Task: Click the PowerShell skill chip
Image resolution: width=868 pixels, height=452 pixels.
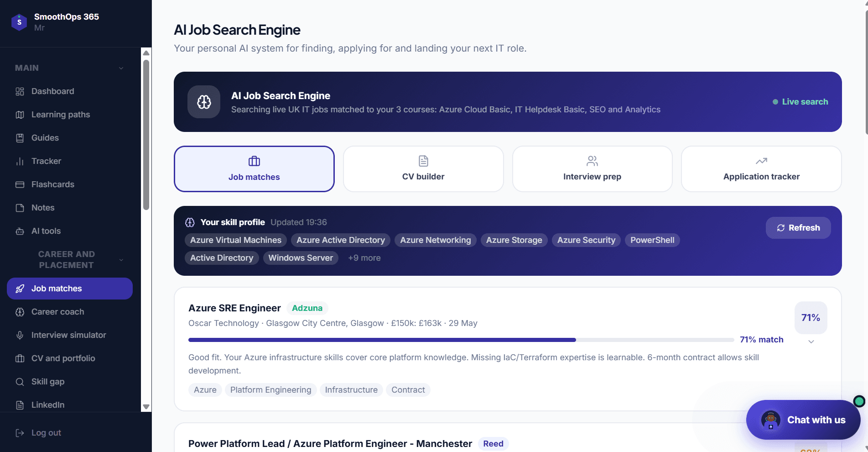Action: pos(652,240)
